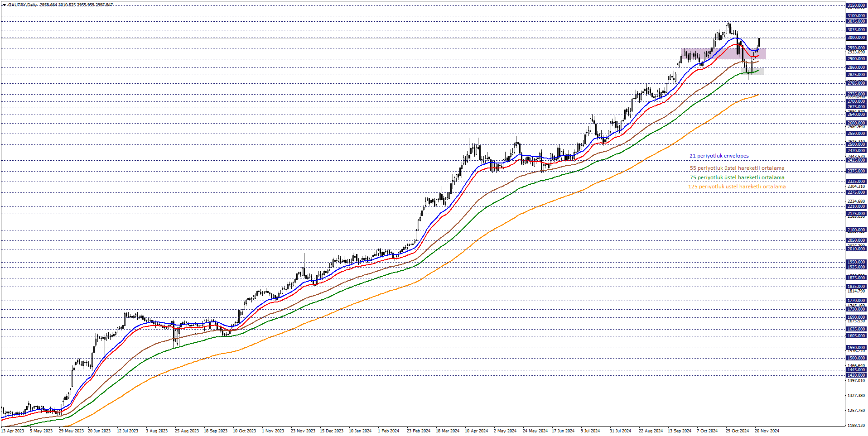The width and height of the screenshot is (868, 436).
Task: Click the 23 Feb 2024 date on time axis
Action: pos(419,431)
